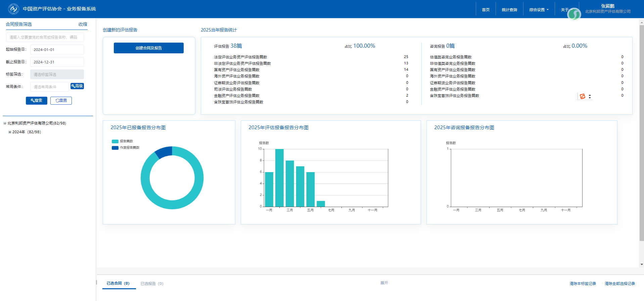The image size is (644, 301).
Task: Click the 起始报告日 date input field
Action: pyautogui.click(x=57, y=50)
